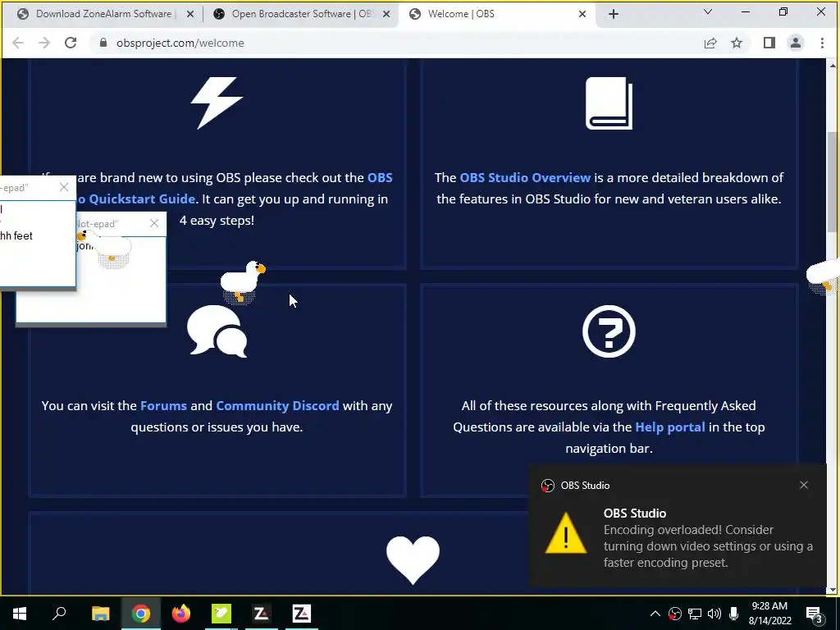Click the page vertical scrollbar thumb
Screen dimensions: 840x630
[833, 182]
